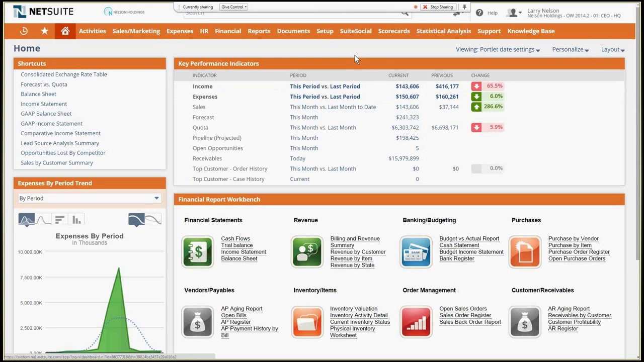Screen dimensions: 644x362
Task: Open the Viewing: Portlet date settings dropdown
Action: [x=498, y=49]
